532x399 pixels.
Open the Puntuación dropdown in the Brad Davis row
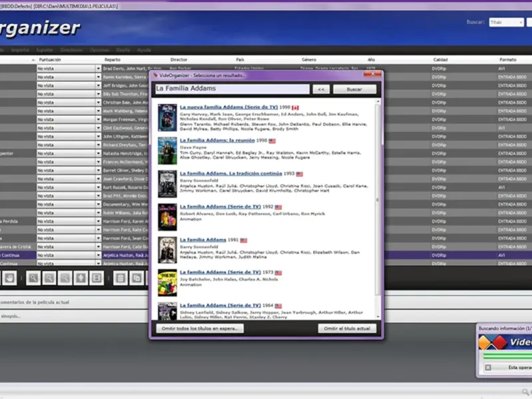pos(98,68)
